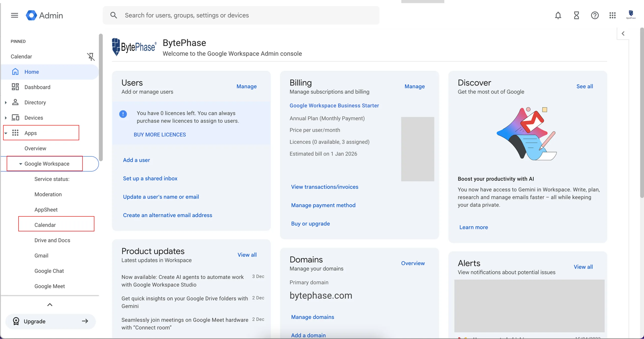Image resolution: width=644 pixels, height=339 pixels.
Task: Expand the Directory tree section
Action: tap(6, 103)
